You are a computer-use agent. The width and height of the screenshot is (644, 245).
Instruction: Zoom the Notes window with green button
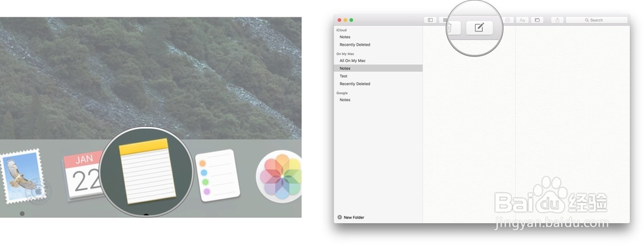pos(351,20)
